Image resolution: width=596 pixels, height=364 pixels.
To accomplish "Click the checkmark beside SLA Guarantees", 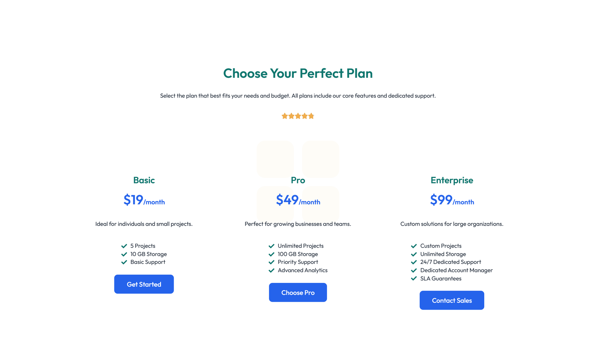I will (413, 278).
